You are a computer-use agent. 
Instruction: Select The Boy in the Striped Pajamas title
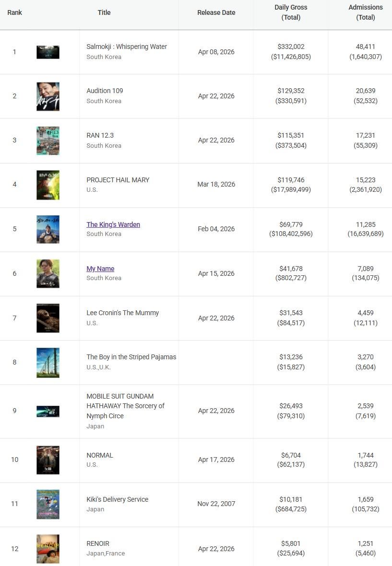(x=131, y=357)
